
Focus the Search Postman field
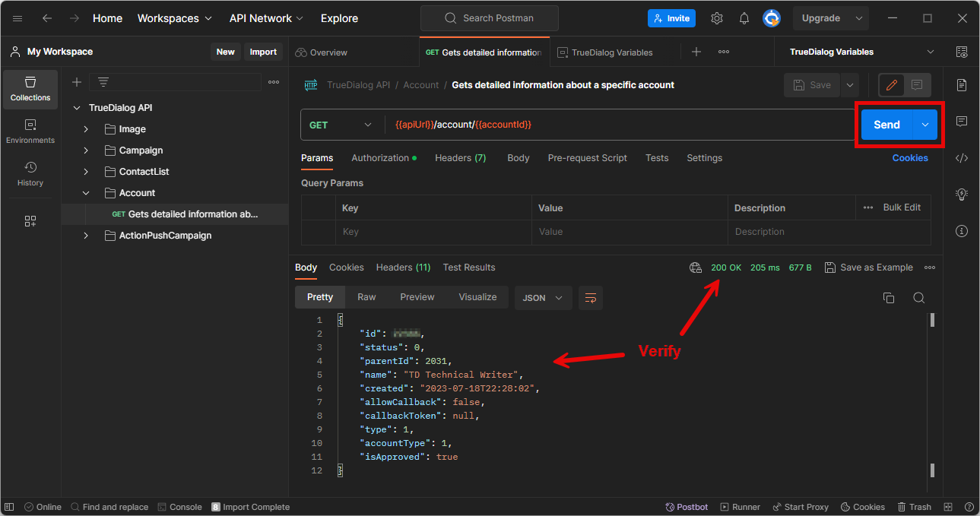[x=489, y=18]
